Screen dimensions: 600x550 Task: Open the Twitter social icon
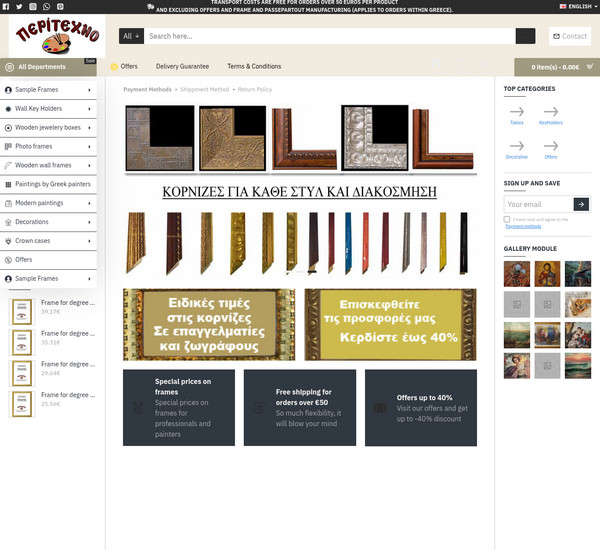[19, 7]
